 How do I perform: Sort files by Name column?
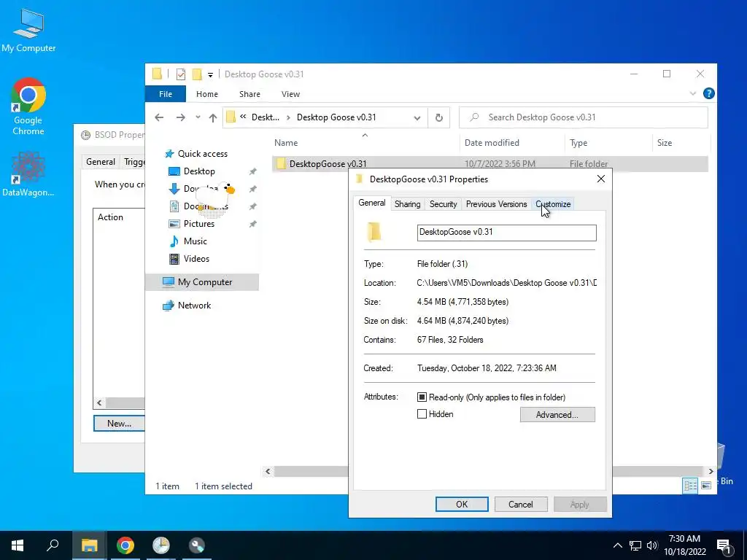tap(286, 143)
